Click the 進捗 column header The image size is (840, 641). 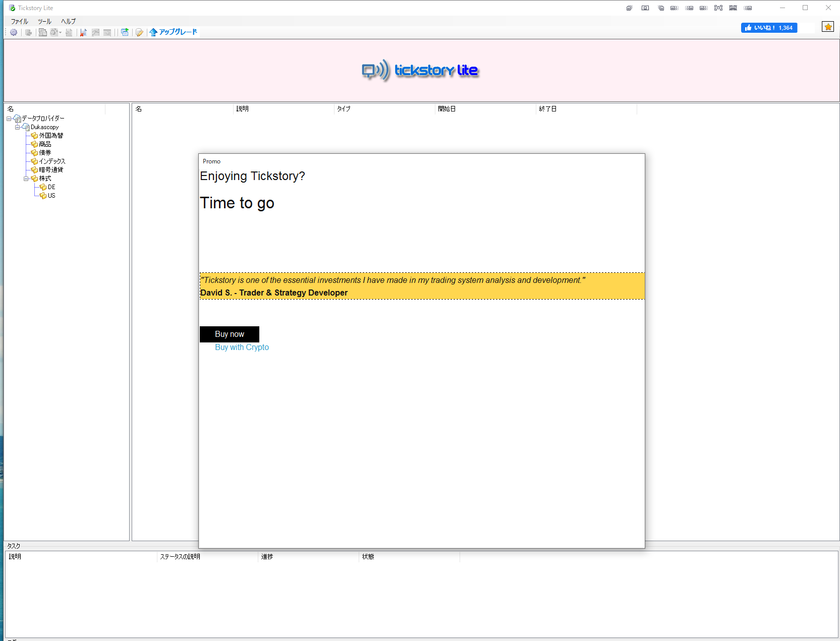(308, 557)
